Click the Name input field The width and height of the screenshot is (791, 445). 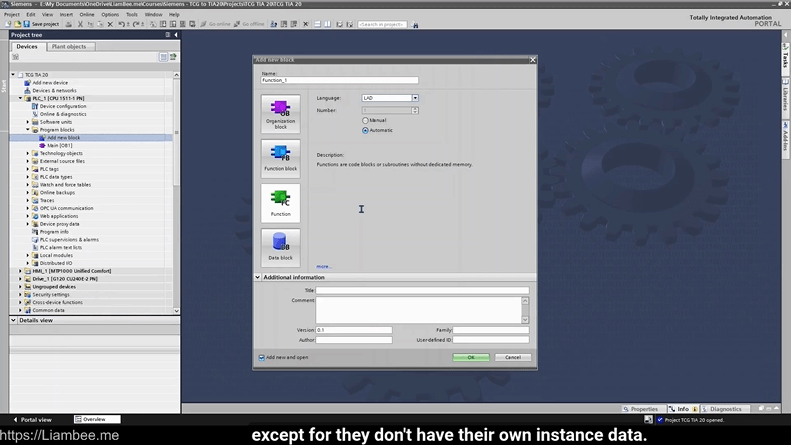click(x=339, y=80)
